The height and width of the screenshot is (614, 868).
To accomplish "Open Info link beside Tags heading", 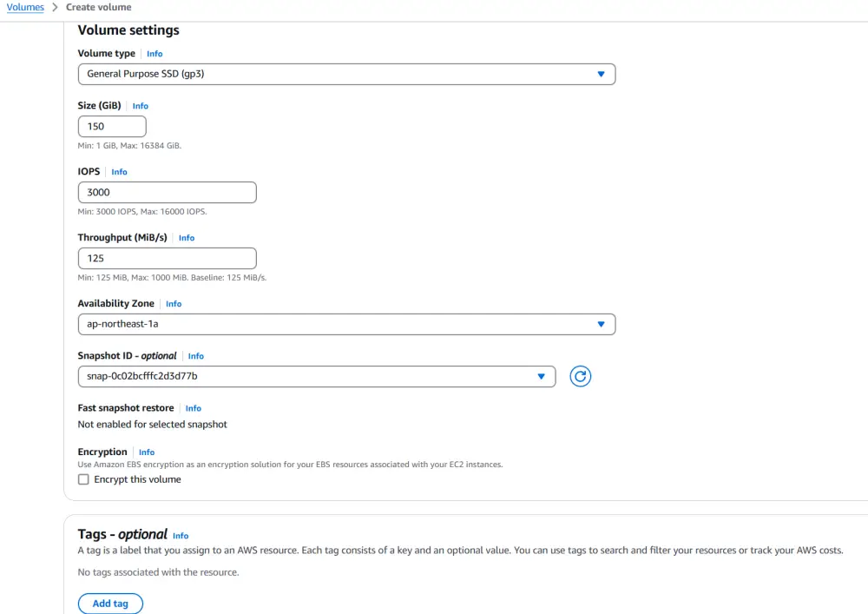I will pos(181,536).
